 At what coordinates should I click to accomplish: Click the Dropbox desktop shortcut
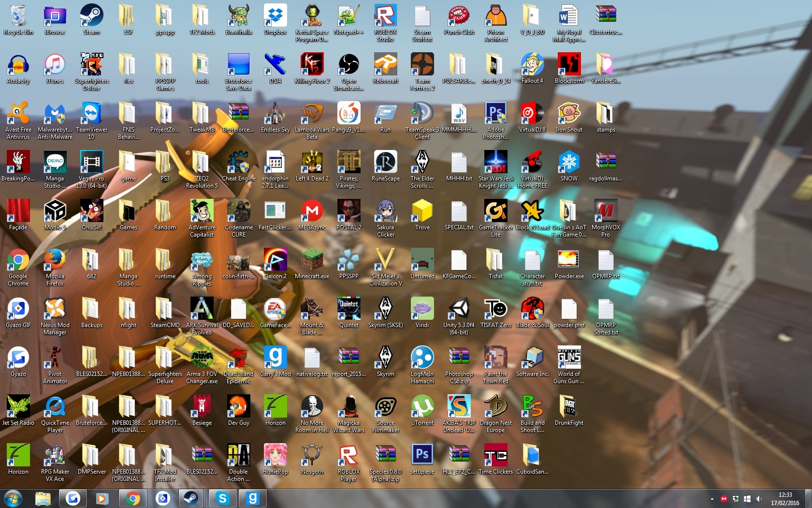pyautogui.click(x=275, y=20)
